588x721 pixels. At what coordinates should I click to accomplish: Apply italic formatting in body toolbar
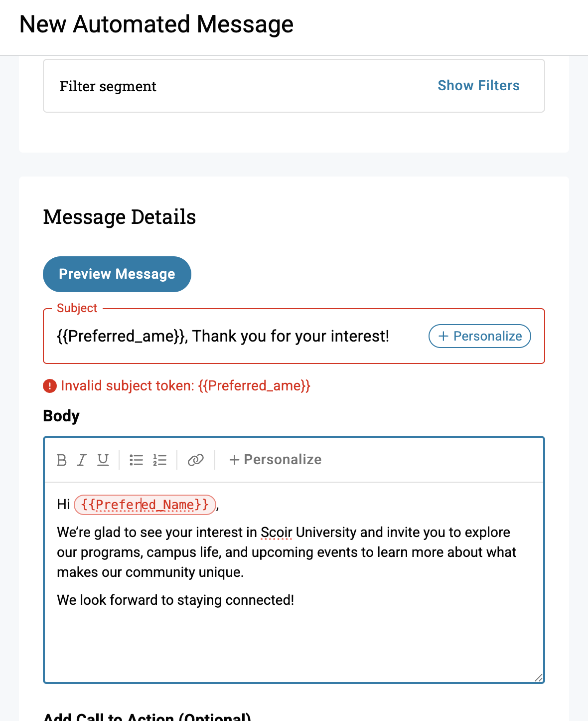82,460
